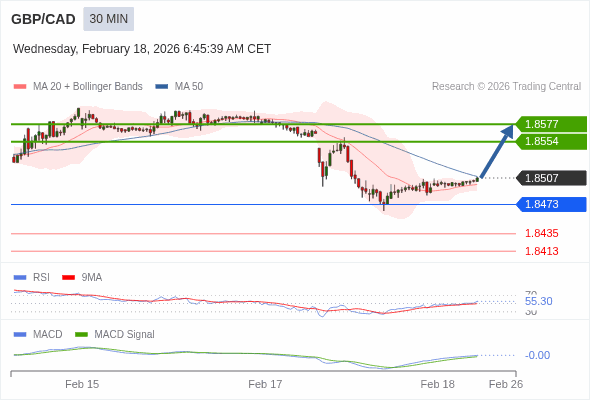590x400 pixels.
Task: Click the MA 50 legend label
Action: tap(189, 87)
